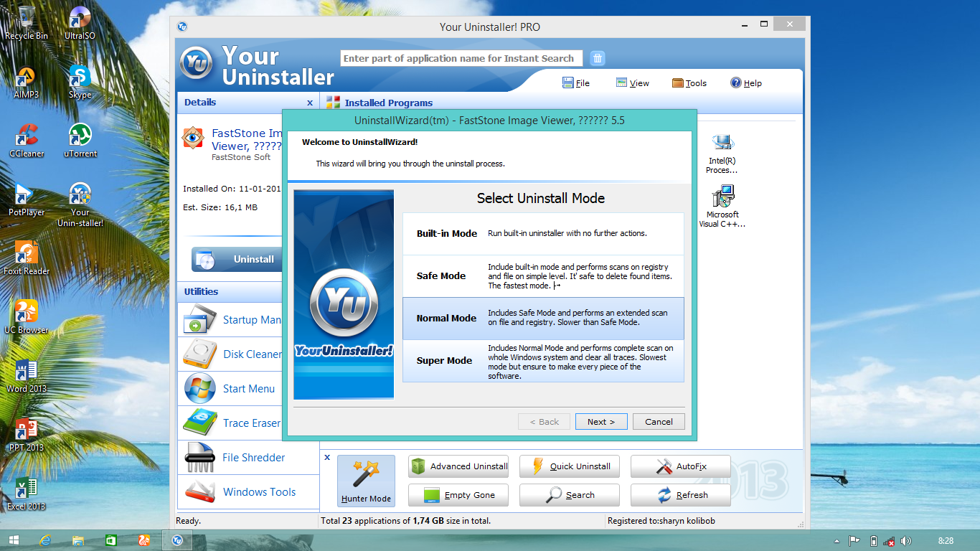
Task: Focus the Instant Search input field
Action: point(461,58)
